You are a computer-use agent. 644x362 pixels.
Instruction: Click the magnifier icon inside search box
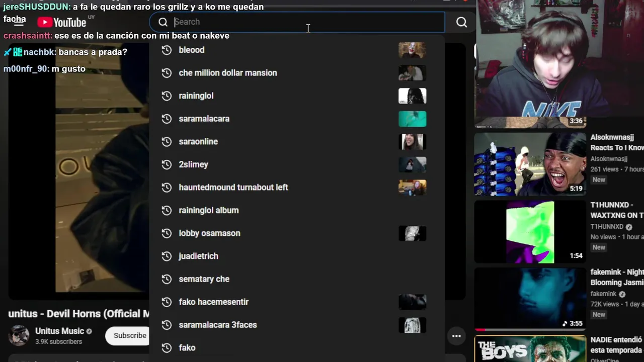163,22
